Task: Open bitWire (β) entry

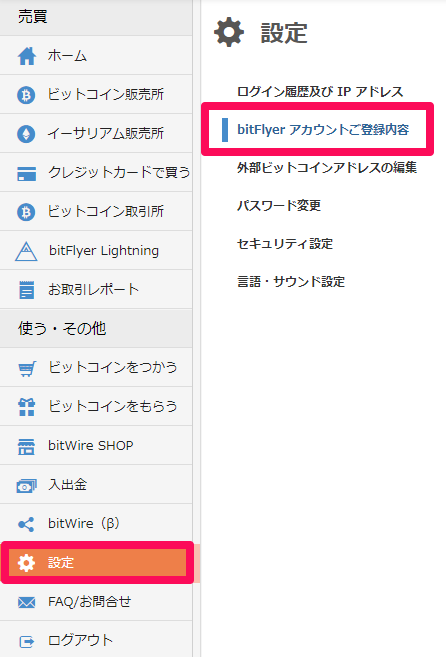Action: click(x=96, y=523)
